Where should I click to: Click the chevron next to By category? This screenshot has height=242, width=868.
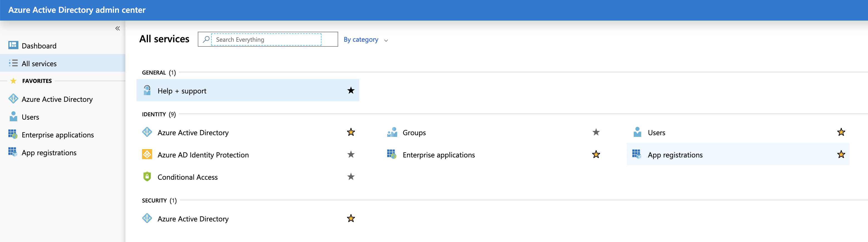(x=386, y=40)
